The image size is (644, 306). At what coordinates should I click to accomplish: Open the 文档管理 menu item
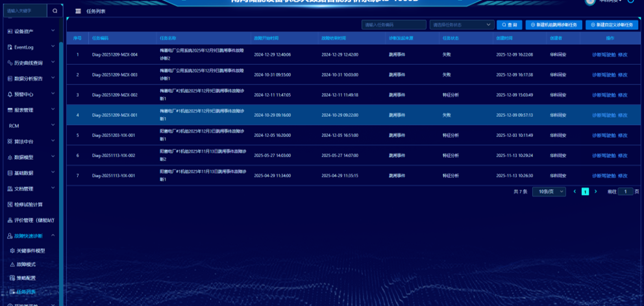coord(24,189)
